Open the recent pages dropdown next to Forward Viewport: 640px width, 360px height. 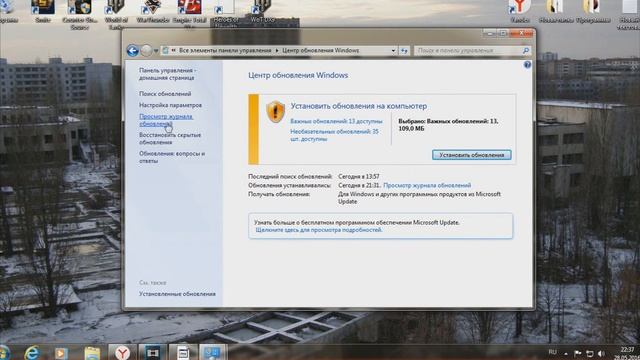pos(156,51)
